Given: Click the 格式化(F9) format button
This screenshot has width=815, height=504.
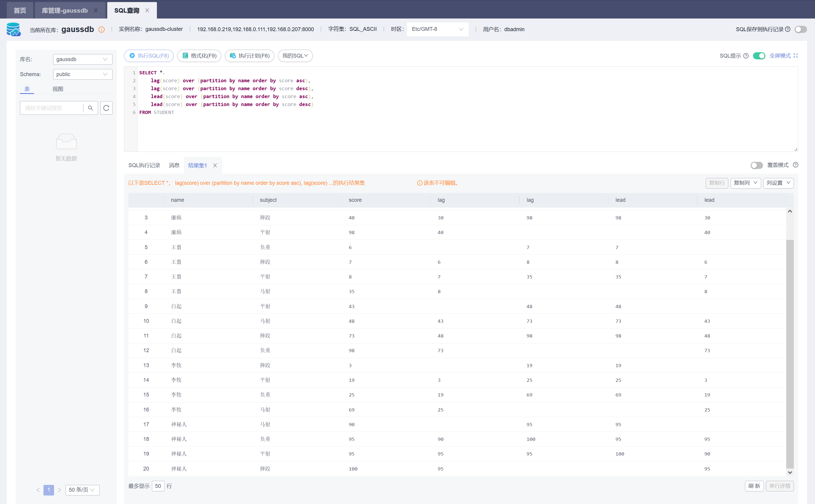Looking at the screenshot, I should (x=199, y=56).
